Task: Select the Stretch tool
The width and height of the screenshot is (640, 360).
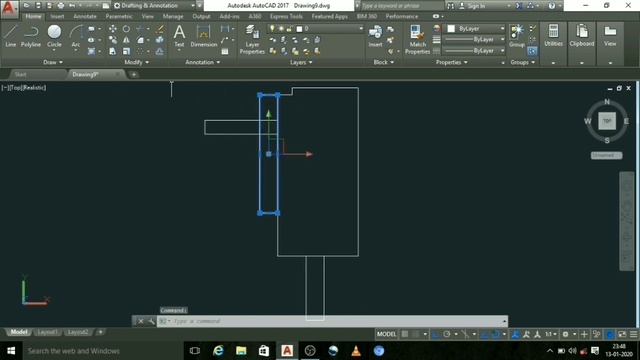Action: point(113,51)
